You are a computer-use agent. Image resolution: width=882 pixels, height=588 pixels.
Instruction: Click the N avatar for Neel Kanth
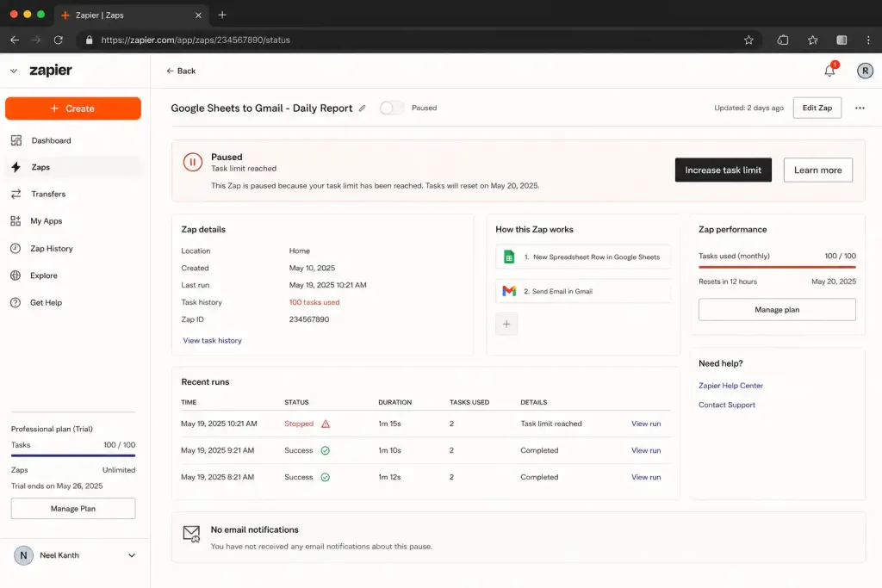pyautogui.click(x=23, y=555)
